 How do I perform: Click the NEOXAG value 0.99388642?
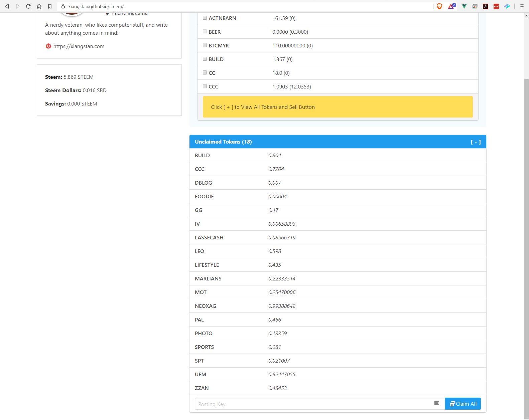pos(282,306)
